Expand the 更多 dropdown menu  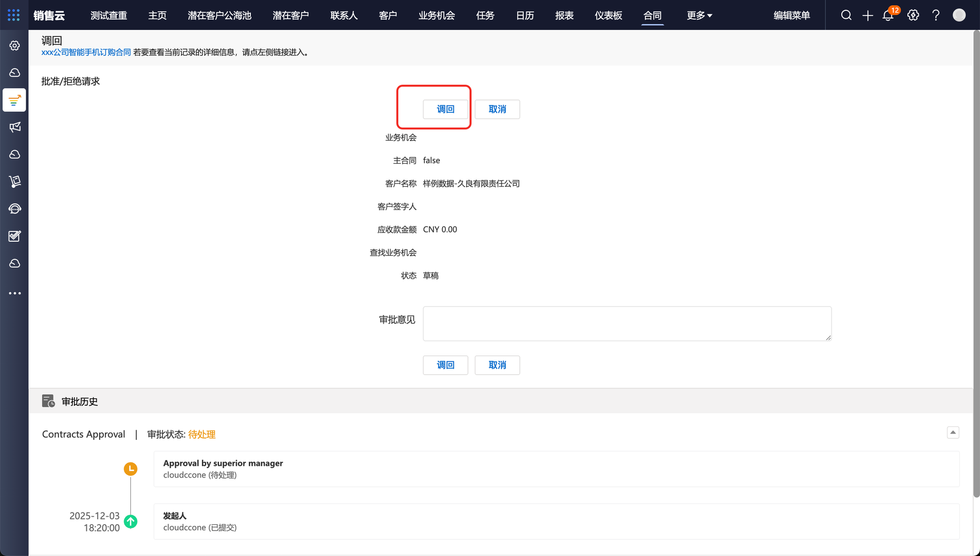point(699,15)
